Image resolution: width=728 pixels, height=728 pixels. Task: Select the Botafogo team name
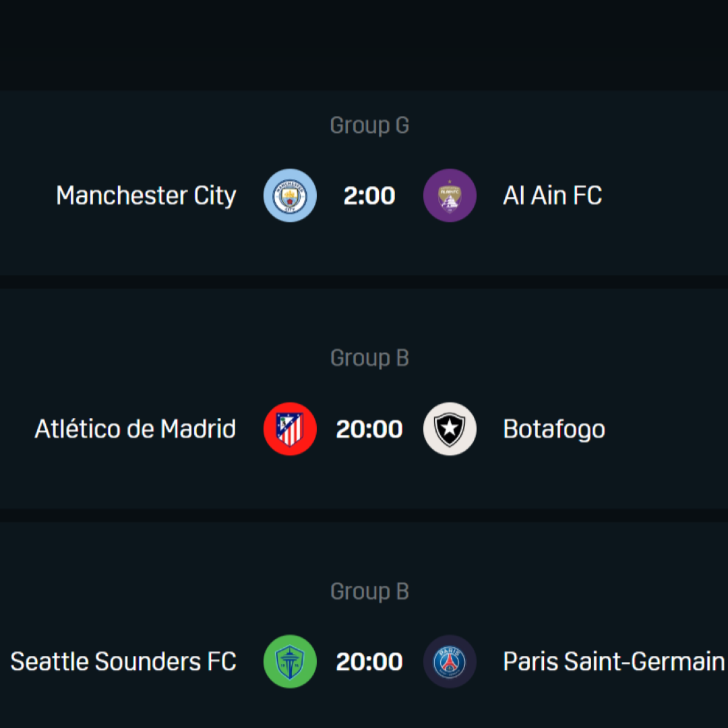554,429
